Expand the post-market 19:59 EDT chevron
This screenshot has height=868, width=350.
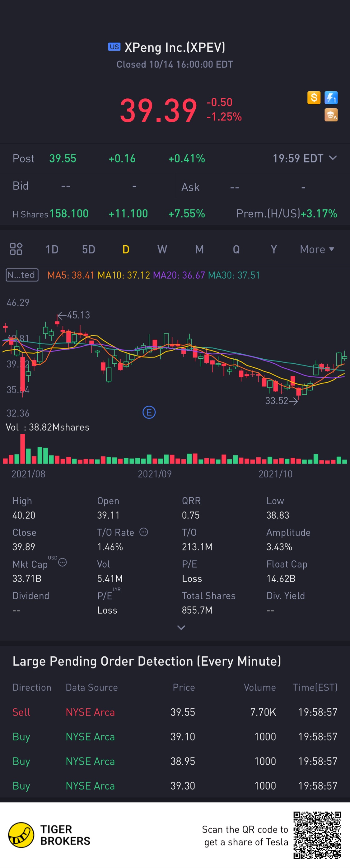click(x=333, y=158)
